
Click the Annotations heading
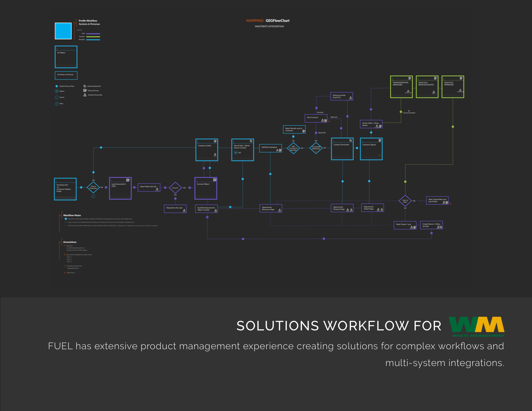[x=70, y=242]
